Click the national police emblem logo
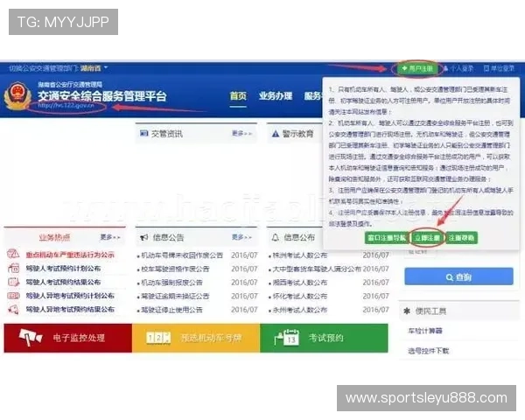The width and height of the screenshot is (525, 420). coord(17,96)
